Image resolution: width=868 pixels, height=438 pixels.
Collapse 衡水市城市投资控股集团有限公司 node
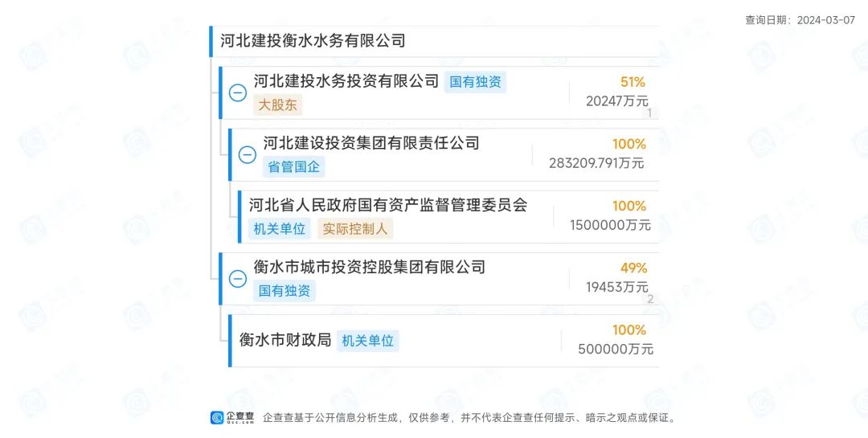click(x=238, y=279)
